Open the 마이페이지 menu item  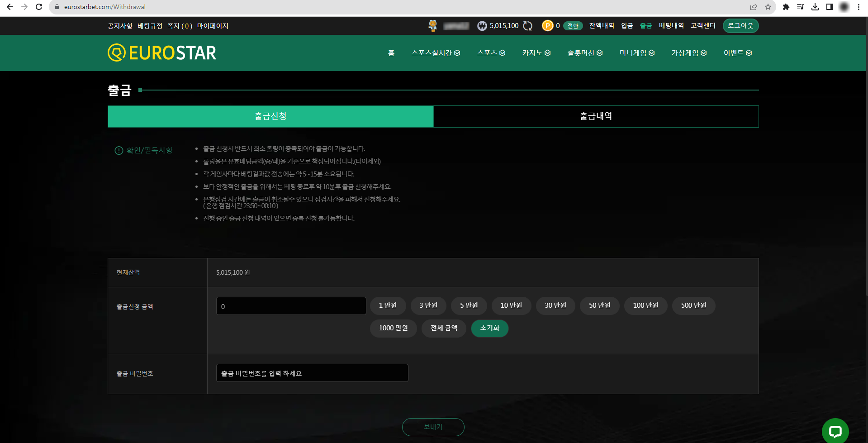pyautogui.click(x=212, y=26)
